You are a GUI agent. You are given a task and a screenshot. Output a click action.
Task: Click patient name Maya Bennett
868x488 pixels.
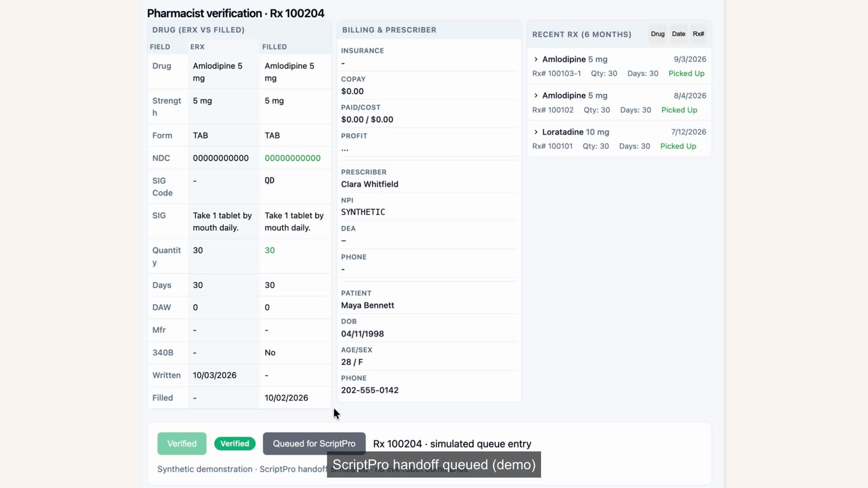[368, 305]
